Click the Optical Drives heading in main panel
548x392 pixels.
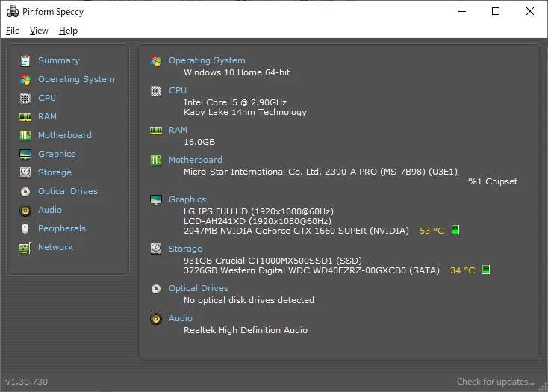199,288
